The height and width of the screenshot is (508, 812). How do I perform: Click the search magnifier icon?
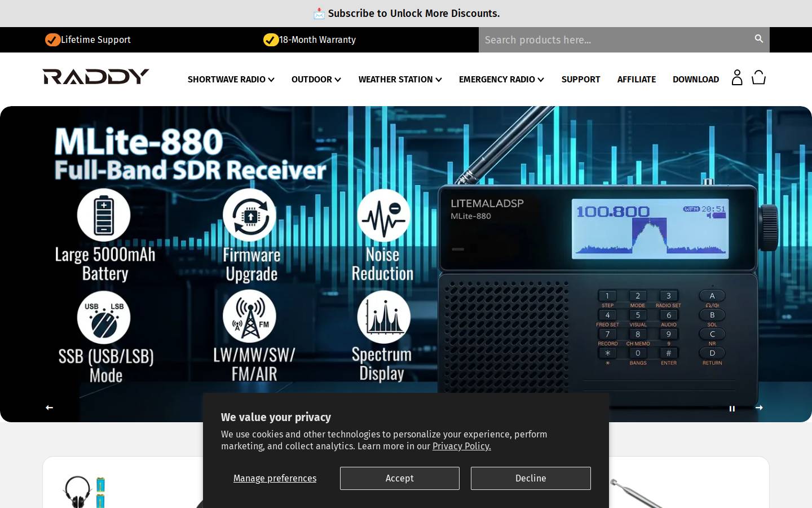[759, 39]
